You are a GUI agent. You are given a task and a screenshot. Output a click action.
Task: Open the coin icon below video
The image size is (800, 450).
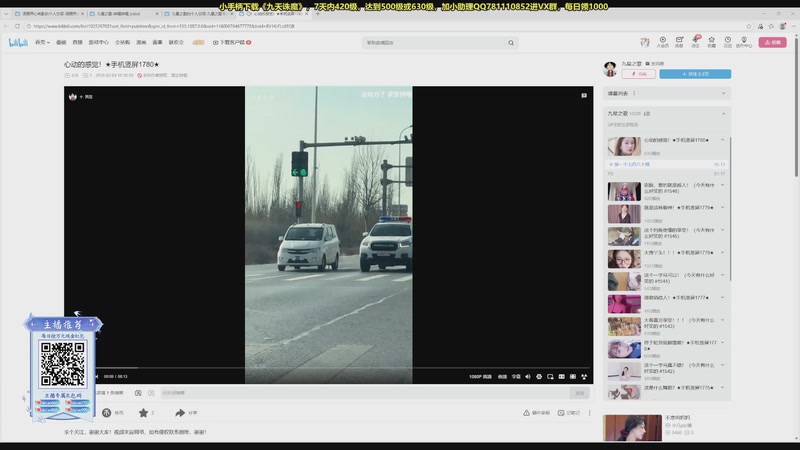106,412
